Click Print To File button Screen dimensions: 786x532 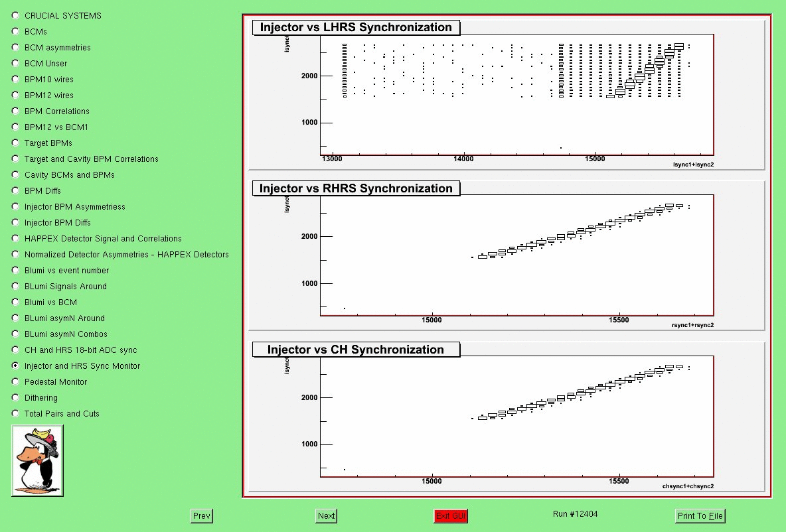[x=700, y=516]
